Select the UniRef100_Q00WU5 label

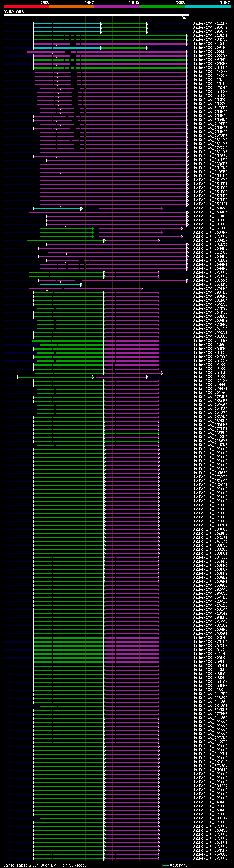tap(210, 52)
